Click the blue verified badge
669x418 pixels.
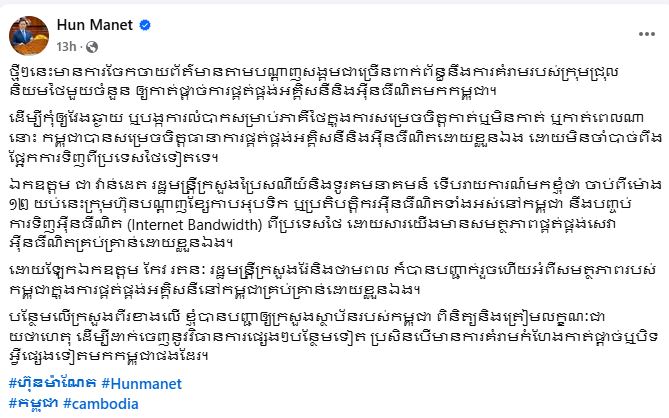pyautogui.click(x=145, y=26)
